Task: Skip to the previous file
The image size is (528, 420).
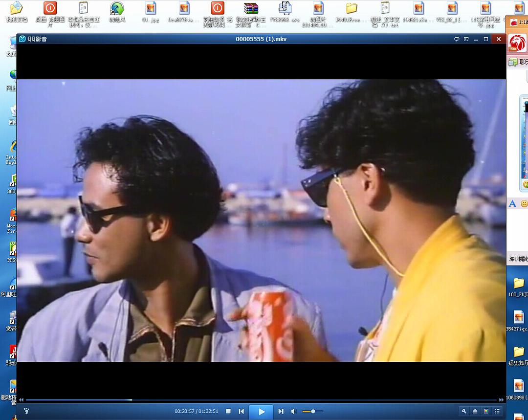Action: pos(241,411)
